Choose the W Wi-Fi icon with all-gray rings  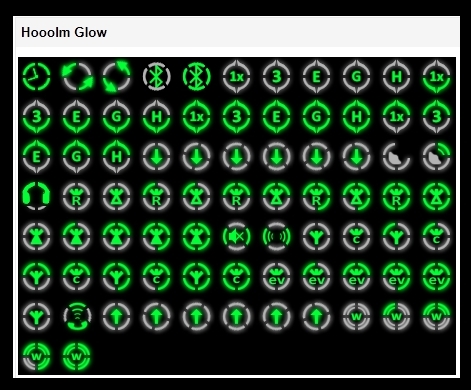(x=357, y=317)
